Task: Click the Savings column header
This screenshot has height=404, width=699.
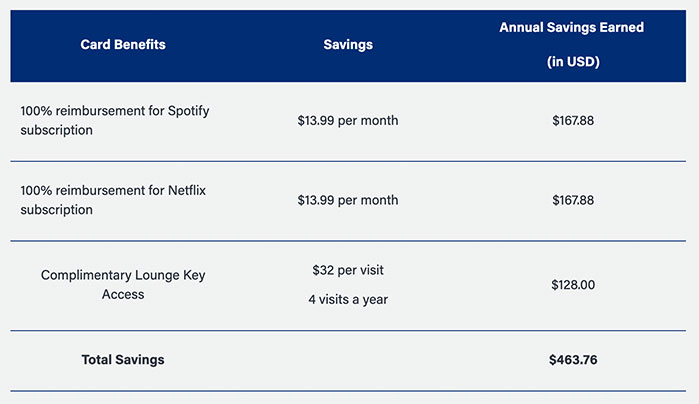Action: pos(348,45)
